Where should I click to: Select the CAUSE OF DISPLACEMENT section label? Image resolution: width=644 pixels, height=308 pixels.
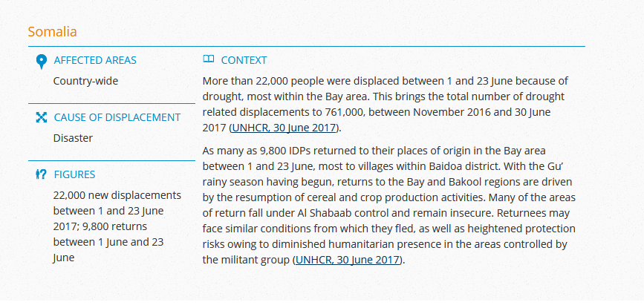click(117, 117)
